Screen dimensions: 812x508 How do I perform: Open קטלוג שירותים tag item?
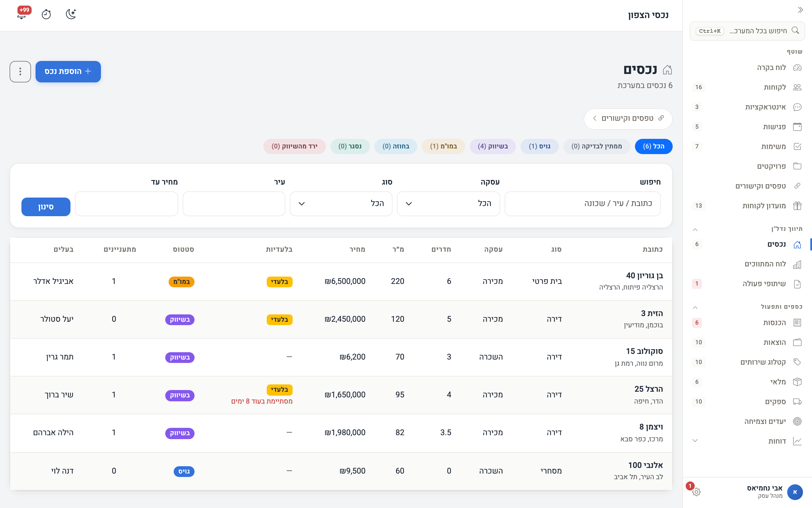click(x=747, y=362)
